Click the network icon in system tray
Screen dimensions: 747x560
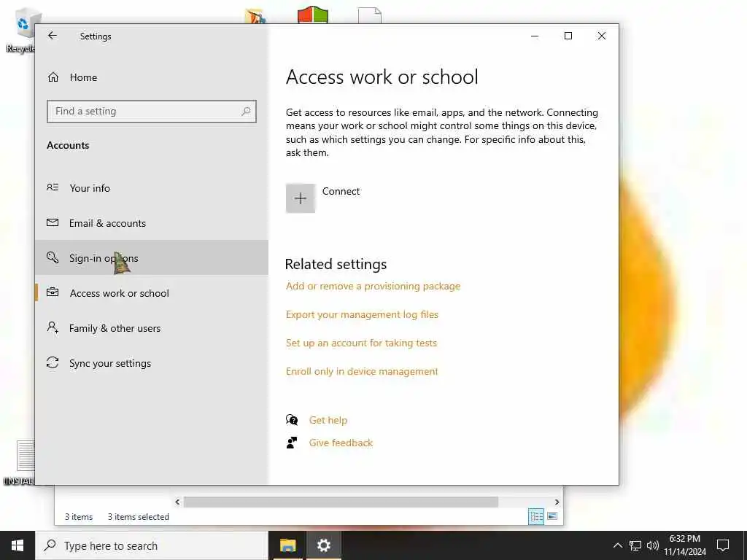click(x=635, y=545)
